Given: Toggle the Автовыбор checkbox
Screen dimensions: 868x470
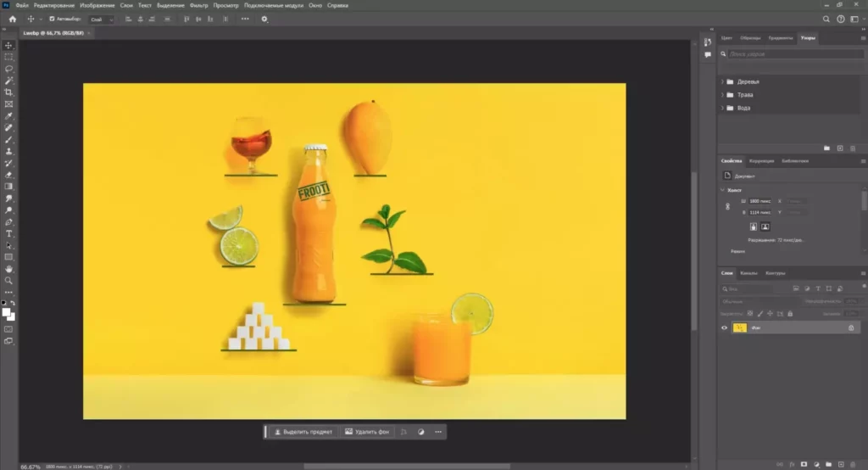Looking at the screenshot, I should click(x=52, y=19).
